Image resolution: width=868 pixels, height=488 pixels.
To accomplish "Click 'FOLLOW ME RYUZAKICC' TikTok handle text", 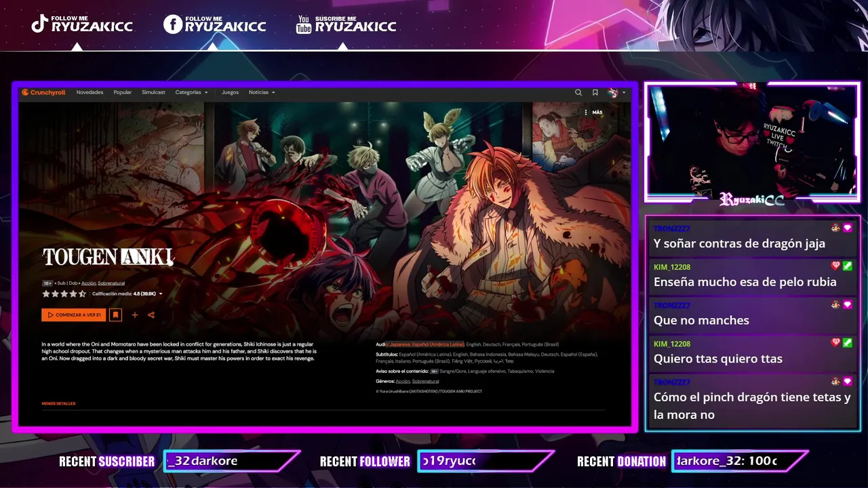I will [x=93, y=24].
